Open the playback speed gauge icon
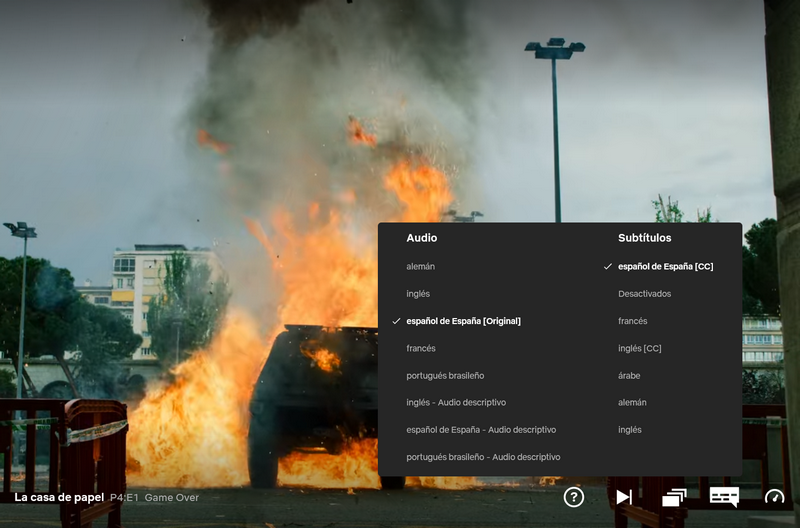 pos(774,497)
